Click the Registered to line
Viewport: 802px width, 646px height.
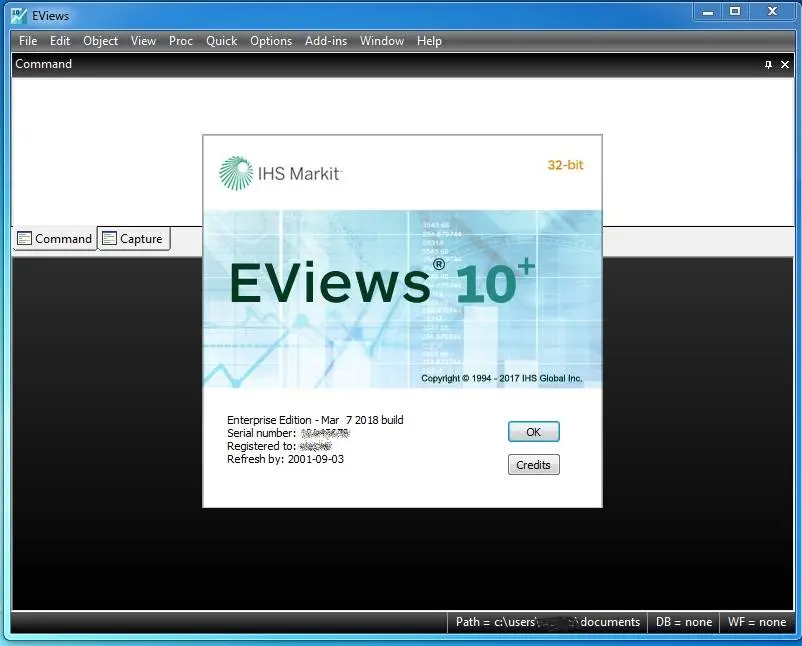click(x=279, y=446)
